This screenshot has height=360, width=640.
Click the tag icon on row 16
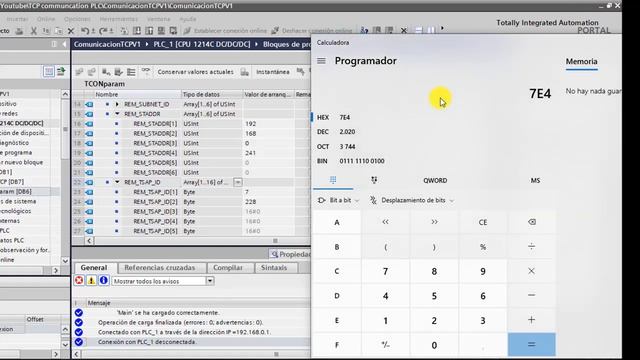[89, 124]
